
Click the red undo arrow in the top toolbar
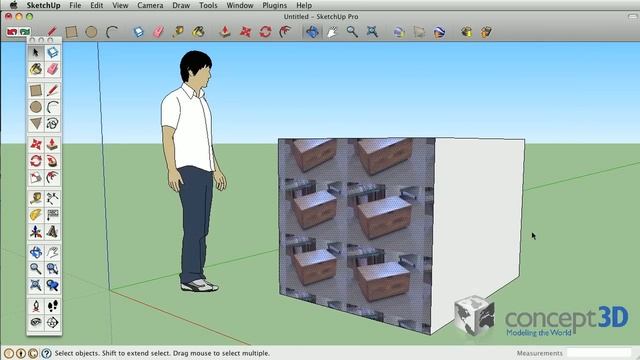point(12,31)
